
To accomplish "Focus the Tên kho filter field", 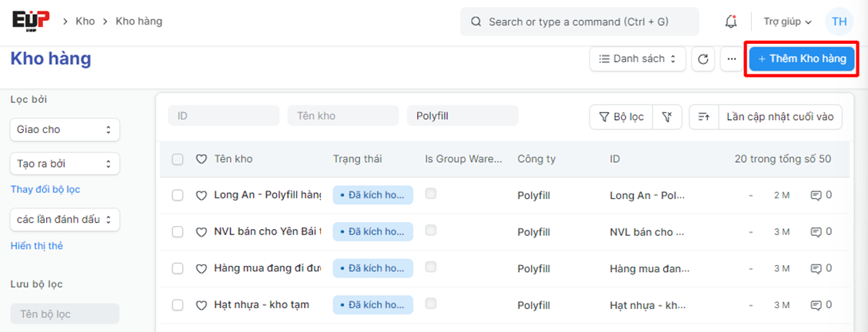I will tap(343, 116).
